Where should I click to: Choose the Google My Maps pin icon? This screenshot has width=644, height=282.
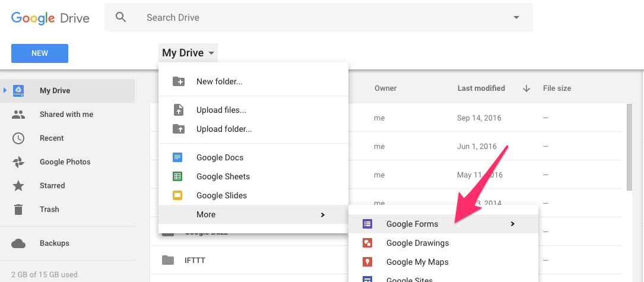[x=367, y=262]
